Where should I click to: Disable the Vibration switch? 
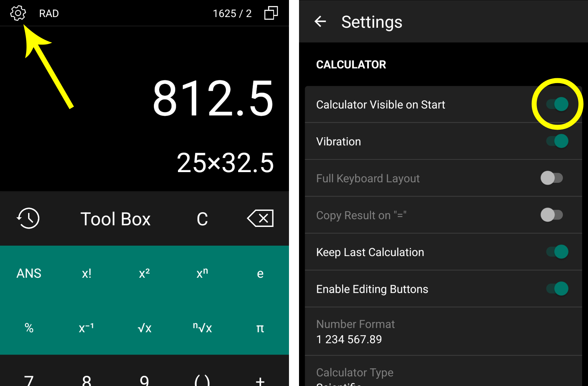(x=557, y=141)
